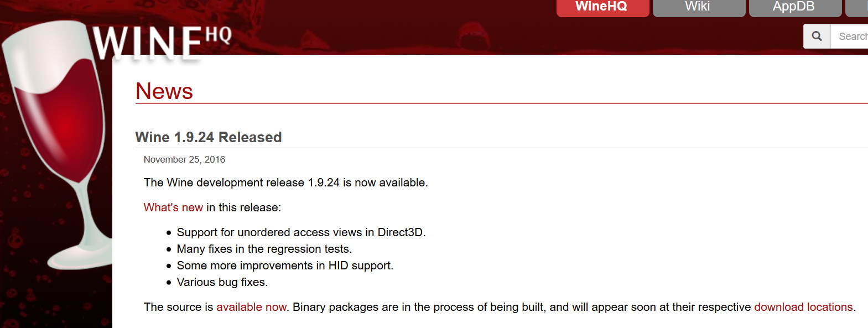Click the HID support improvements bullet
The height and width of the screenshot is (328, 868).
(x=285, y=265)
